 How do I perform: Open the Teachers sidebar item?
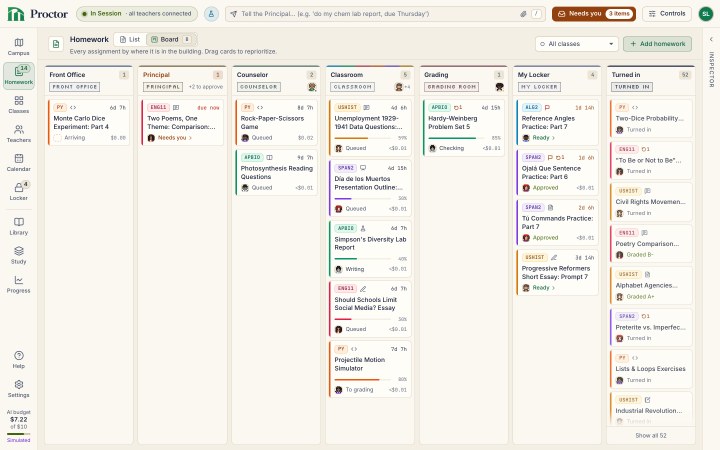coord(18,134)
